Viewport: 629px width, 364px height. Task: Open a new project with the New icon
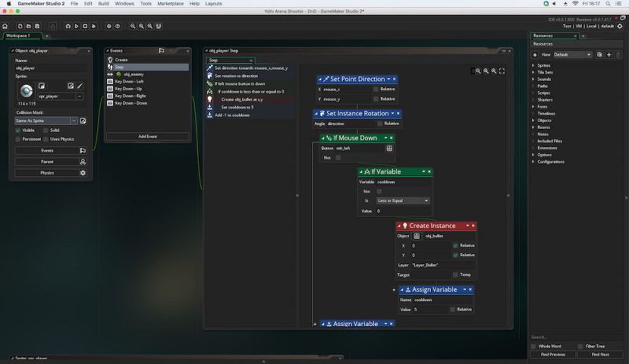point(20,26)
